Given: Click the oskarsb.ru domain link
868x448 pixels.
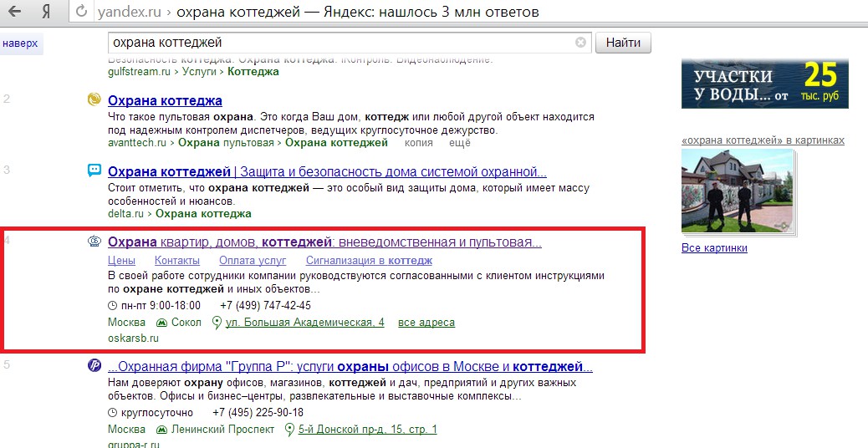Looking at the screenshot, I should tap(134, 338).
